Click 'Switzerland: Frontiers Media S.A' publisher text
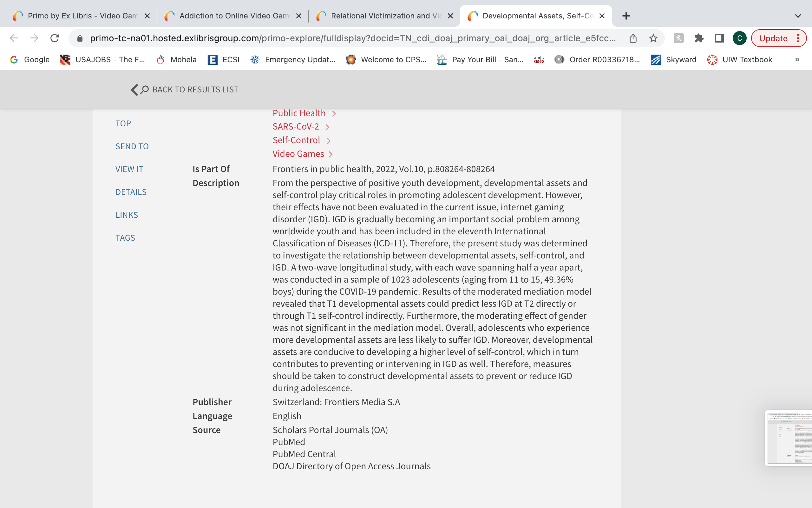 pyautogui.click(x=336, y=402)
